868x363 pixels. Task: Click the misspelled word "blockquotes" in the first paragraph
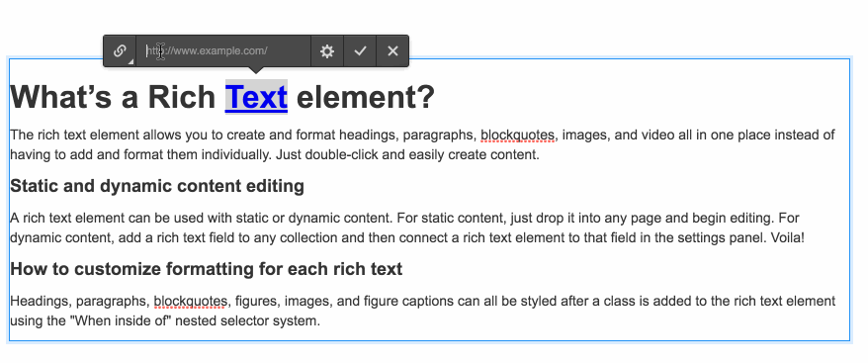517,136
